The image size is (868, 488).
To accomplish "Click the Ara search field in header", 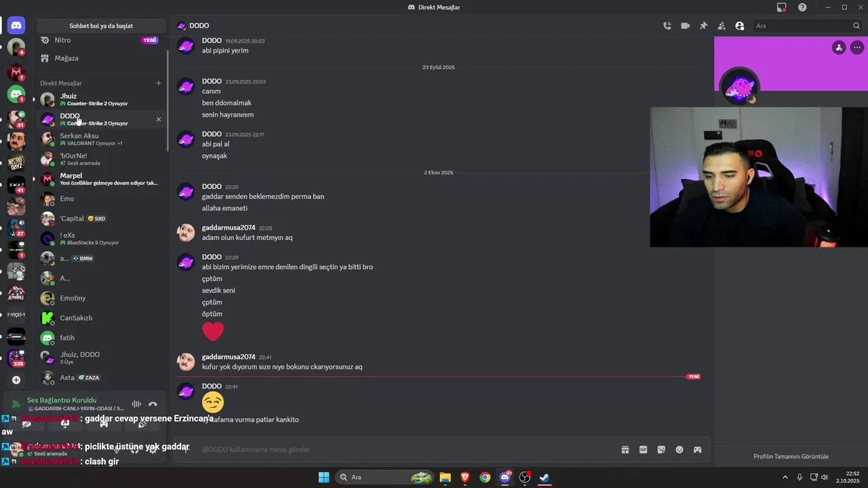I will 807,26.
